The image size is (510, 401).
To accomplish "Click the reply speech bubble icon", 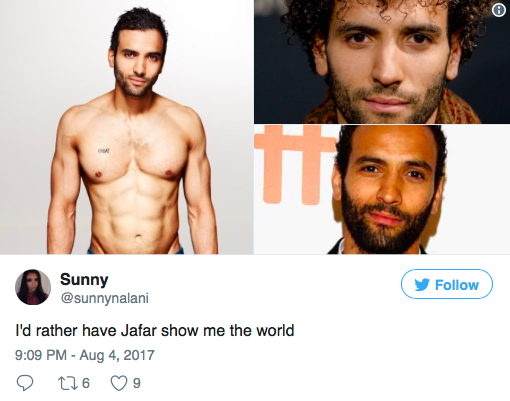I will [25, 383].
